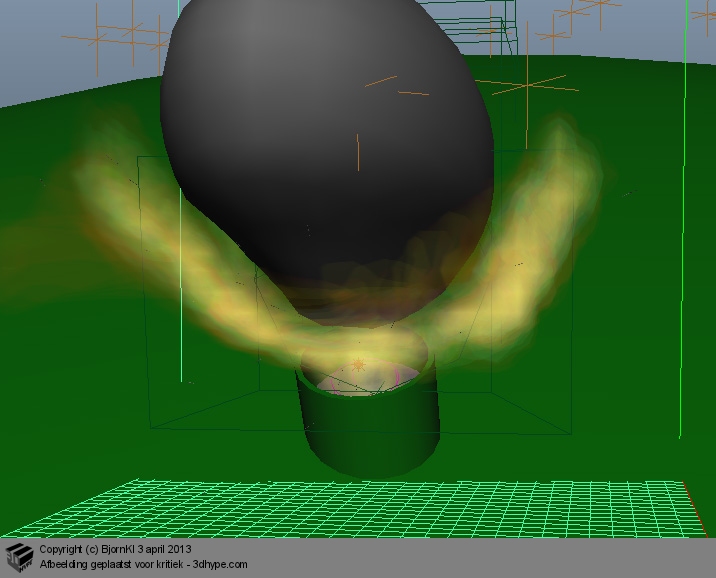This screenshot has height=578, width=716.
Task: Select the bright green ground grid
Action: click(356, 508)
